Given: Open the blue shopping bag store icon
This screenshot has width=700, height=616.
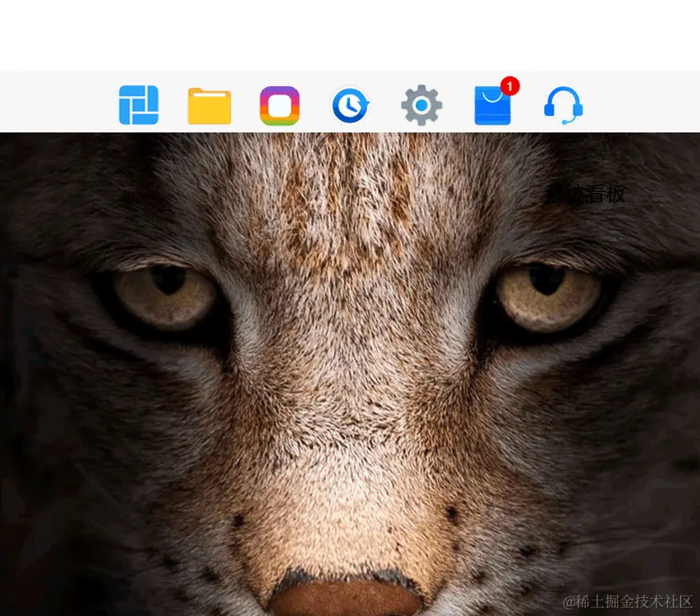Looking at the screenshot, I should 492,106.
